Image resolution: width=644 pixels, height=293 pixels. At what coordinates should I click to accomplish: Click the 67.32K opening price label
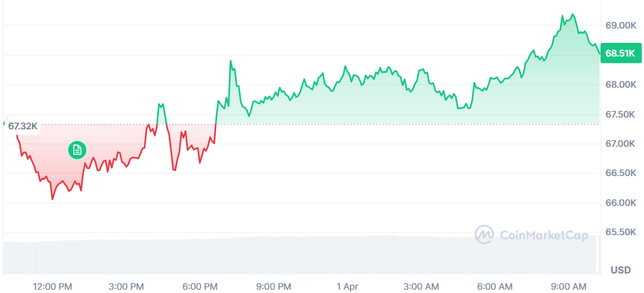click(x=22, y=125)
